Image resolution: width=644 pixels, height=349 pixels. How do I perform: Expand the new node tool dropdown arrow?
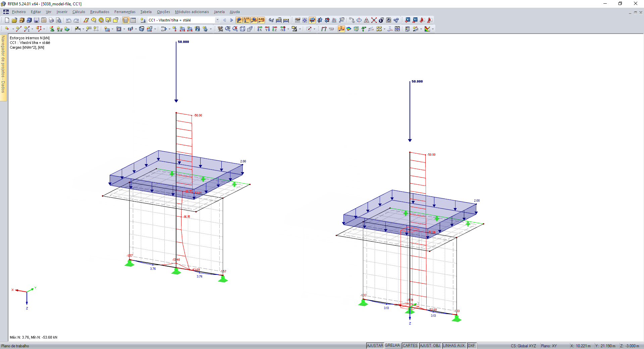(13, 29)
